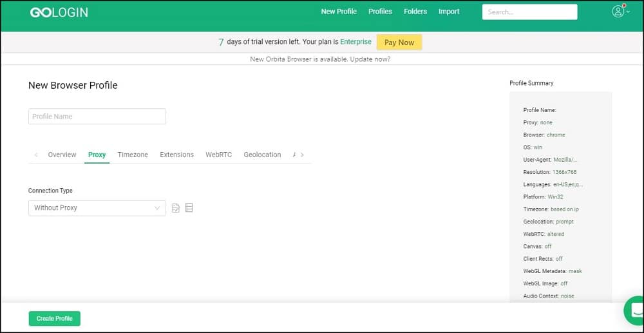Click the 'Languages: en-US,en,q...' summary line
The image size is (644, 333).
[x=553, y=184]
